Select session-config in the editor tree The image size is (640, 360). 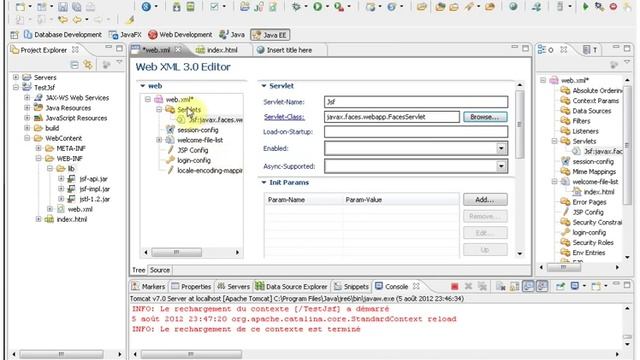tap(198, 130)
